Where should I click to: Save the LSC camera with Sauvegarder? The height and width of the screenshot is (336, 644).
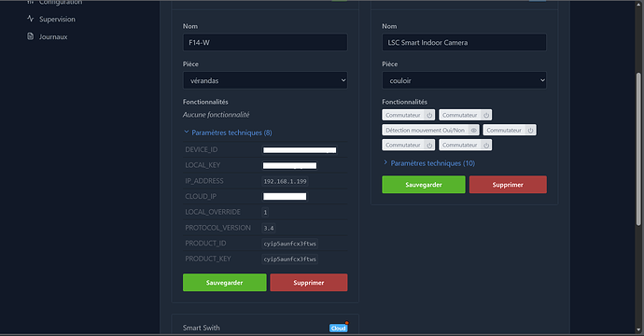coord(424,185)
